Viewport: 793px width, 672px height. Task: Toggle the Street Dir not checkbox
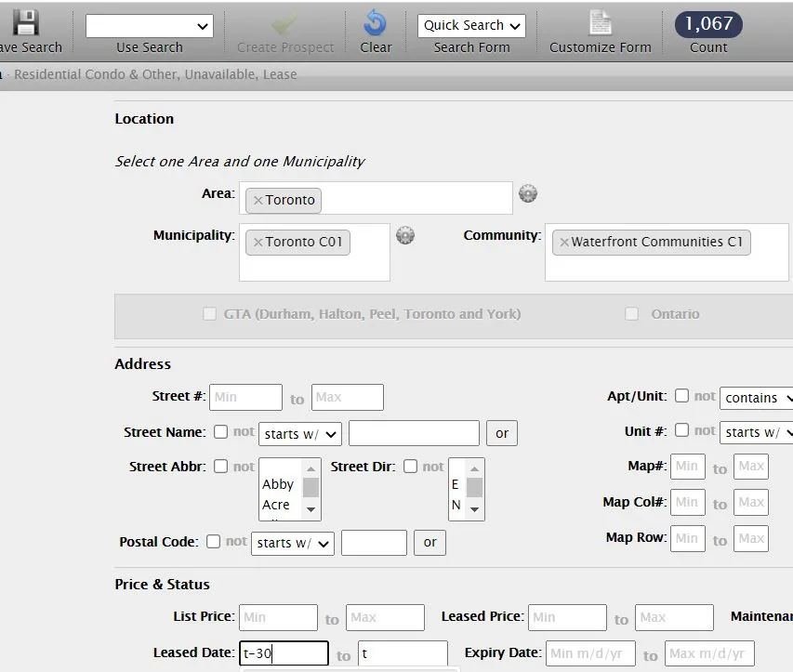point(410,467)
